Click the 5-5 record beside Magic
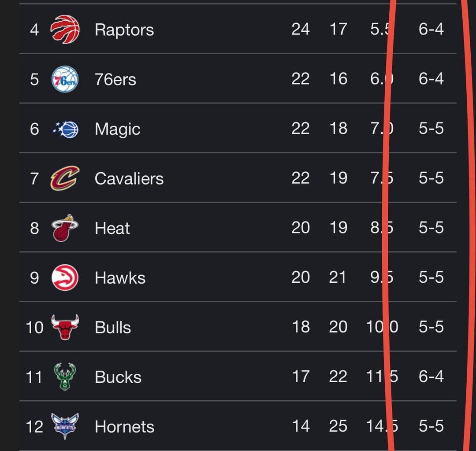 [431, 129]
